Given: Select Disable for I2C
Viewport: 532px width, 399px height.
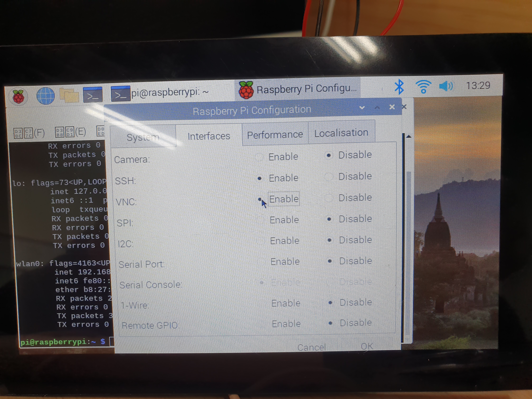Looking at the screenshot, I should 350,240.
